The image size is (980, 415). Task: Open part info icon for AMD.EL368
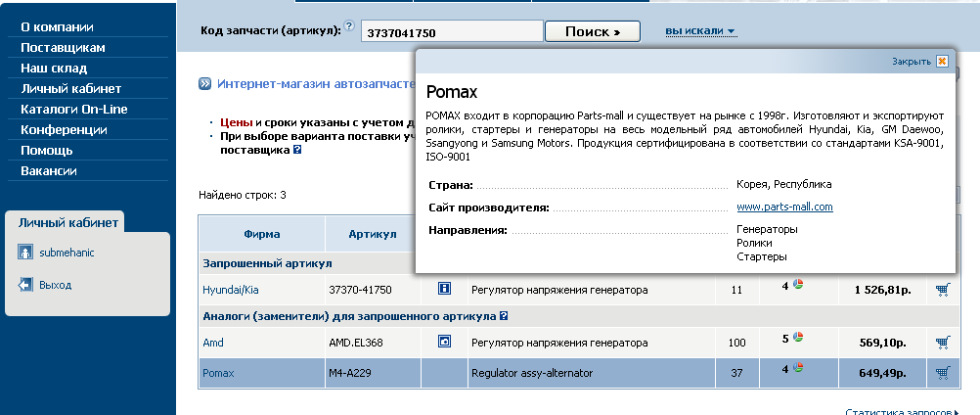coord(444,341)
